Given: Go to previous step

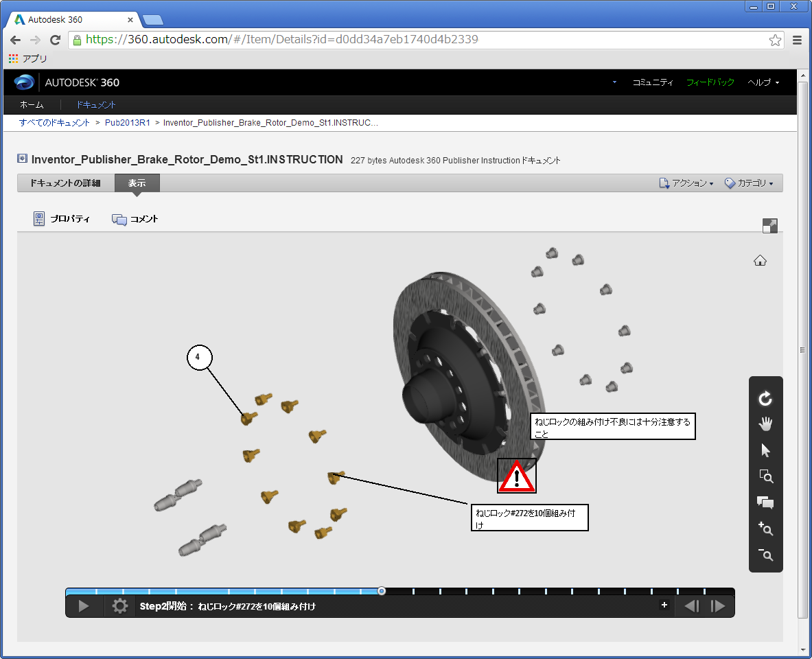Looking at the screenshot, I should tap(692, 605).
